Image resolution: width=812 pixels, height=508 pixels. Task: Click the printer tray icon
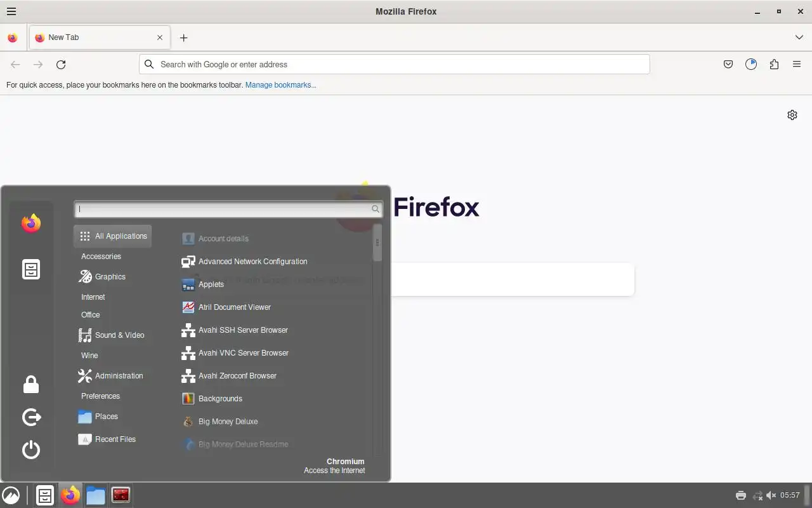[740, 495]
